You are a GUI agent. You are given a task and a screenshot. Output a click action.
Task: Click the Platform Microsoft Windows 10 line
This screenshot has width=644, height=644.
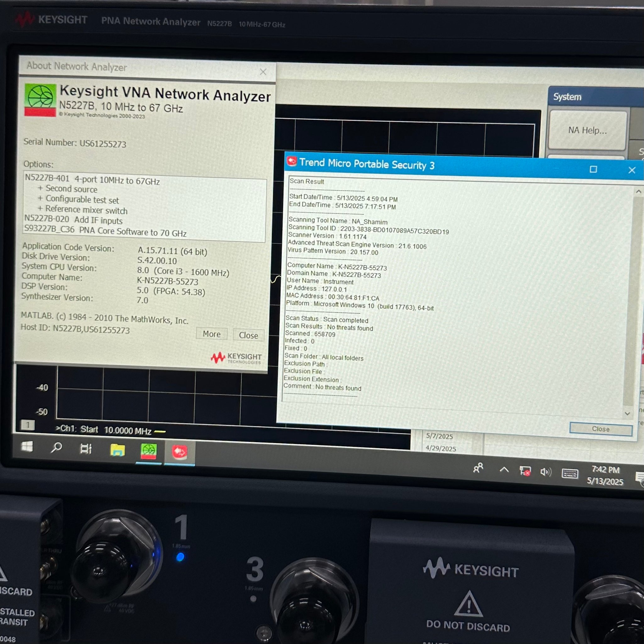pos(360,305)
